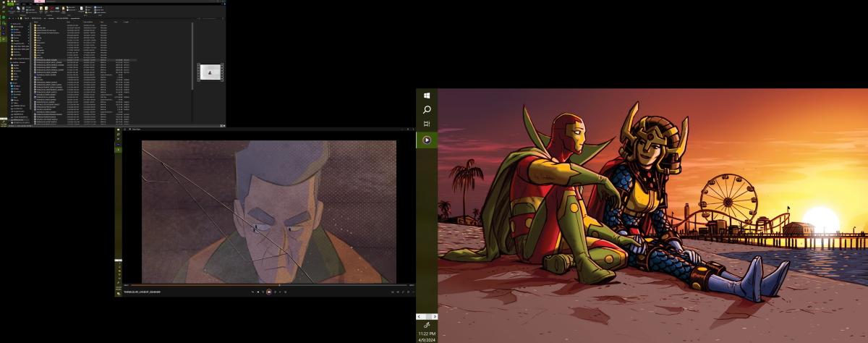Open Task View on the wallpaper monitor taskbar
The height and width of the screenshot is (343, 868).
click(x=427, y=124)
